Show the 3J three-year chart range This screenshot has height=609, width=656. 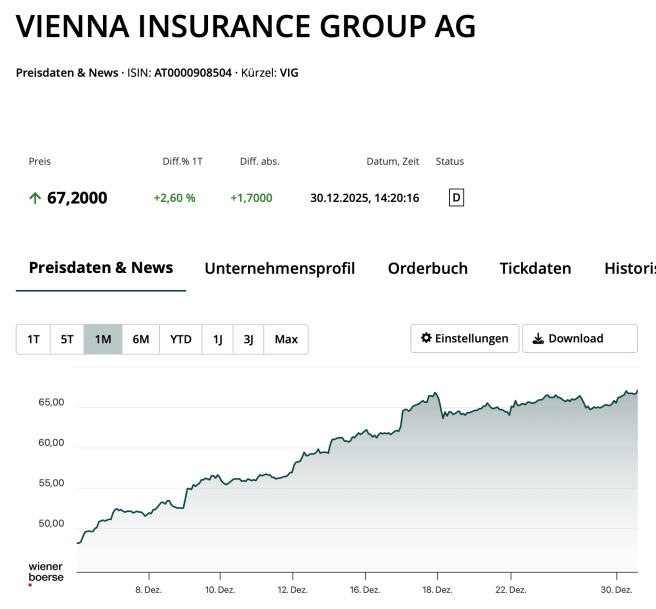[x=248, y=339]
